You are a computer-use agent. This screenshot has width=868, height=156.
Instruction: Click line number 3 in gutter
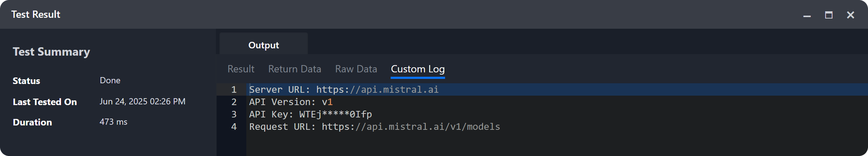point(234,114)
